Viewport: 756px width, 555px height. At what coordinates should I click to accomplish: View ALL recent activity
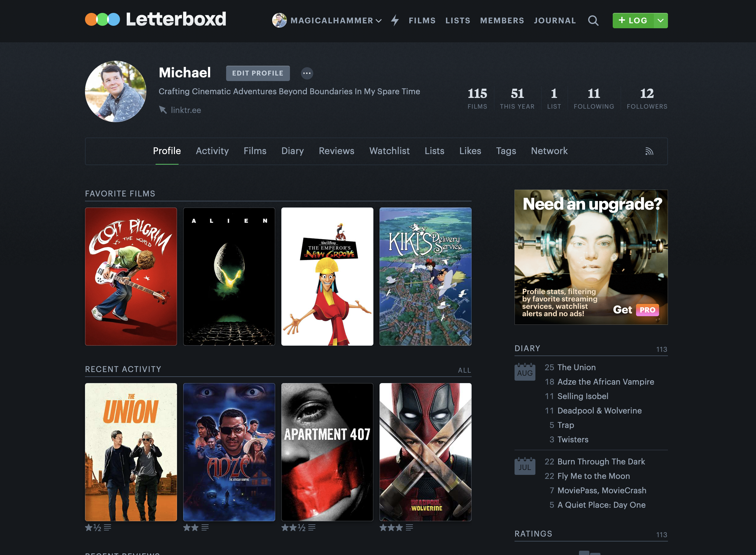464,370
